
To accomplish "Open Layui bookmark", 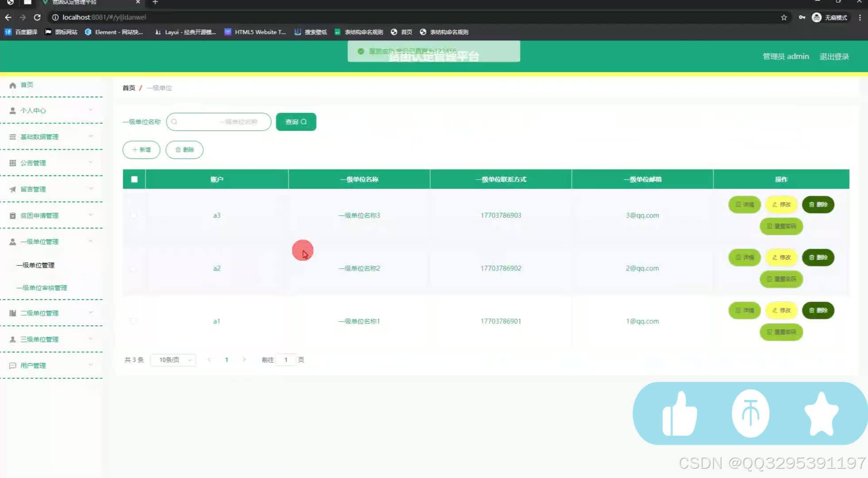I will (185, 32).
